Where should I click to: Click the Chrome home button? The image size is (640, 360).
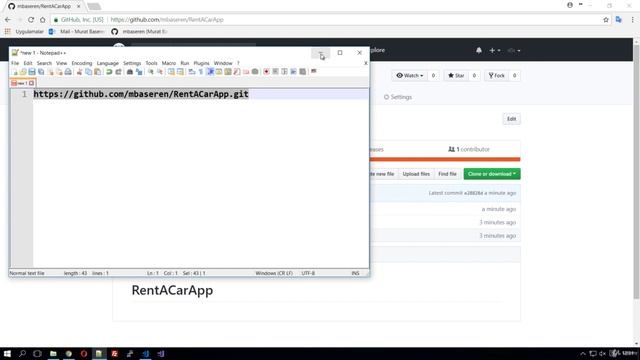[x=42, y=20]
